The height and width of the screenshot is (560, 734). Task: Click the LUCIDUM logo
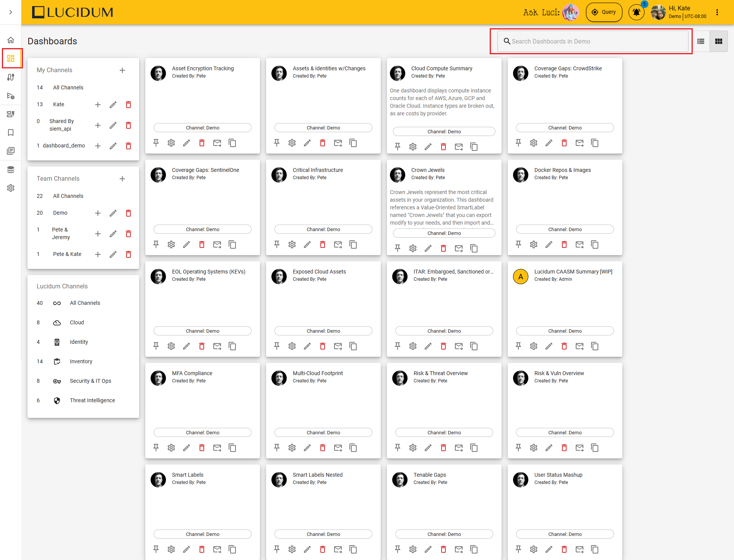[x=73, y=12]
